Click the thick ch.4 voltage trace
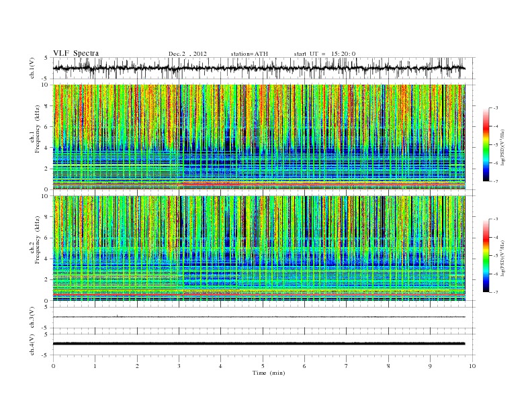532x411 pixels. click(x=259, y=344)
